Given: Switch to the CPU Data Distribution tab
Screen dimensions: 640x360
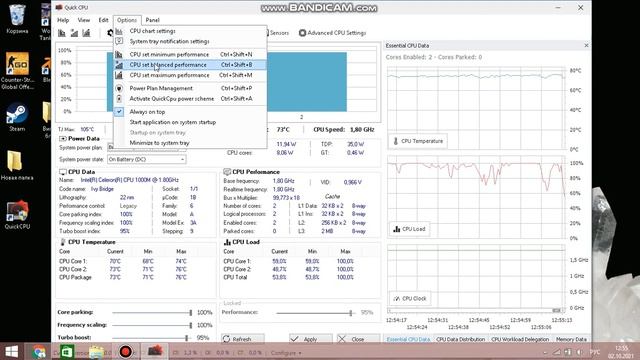Looking at the screenshot, I should pyautogui.click(x=460, y=339).
